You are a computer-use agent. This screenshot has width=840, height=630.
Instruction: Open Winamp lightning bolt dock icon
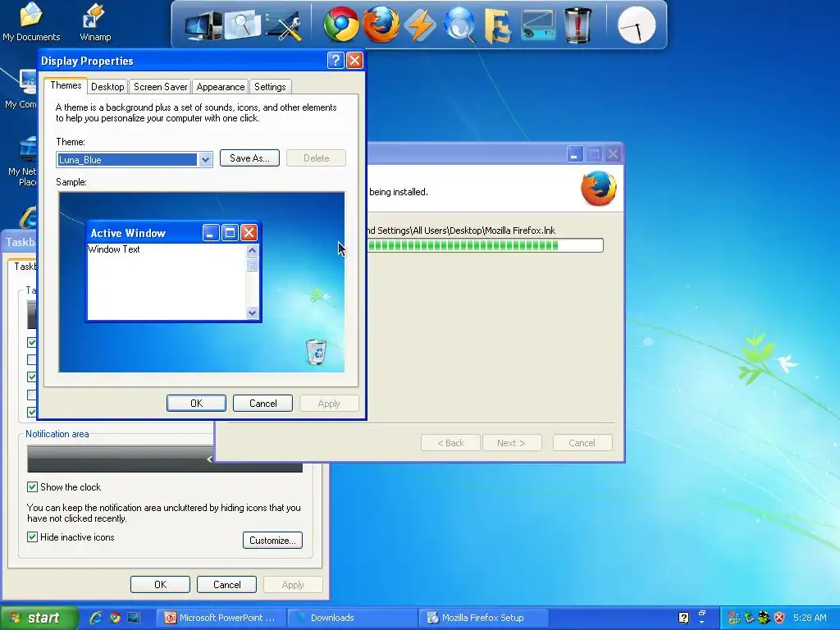click(420, 25)
